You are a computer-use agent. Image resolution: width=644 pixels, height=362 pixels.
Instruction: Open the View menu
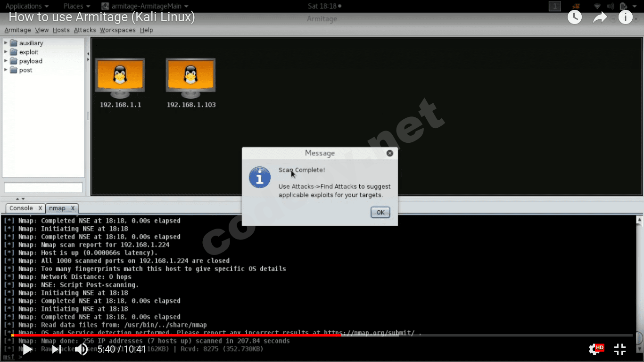coord(42,30)
